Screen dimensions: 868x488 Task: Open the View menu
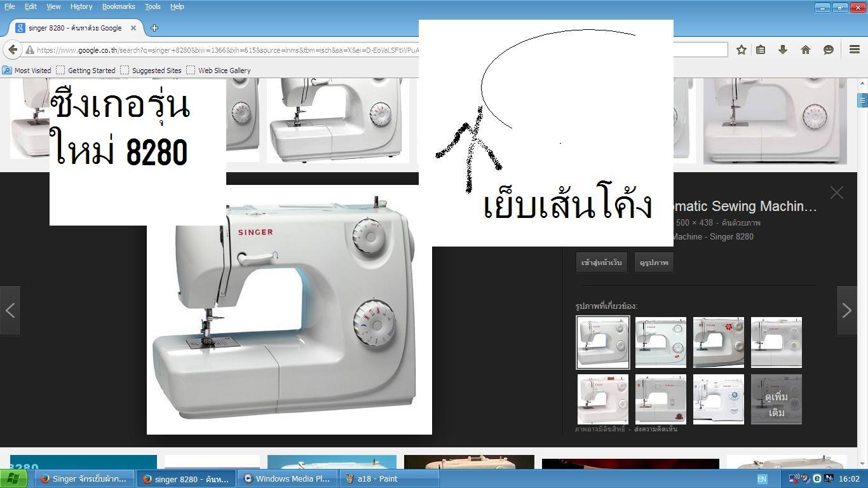[x=53, y=6]
